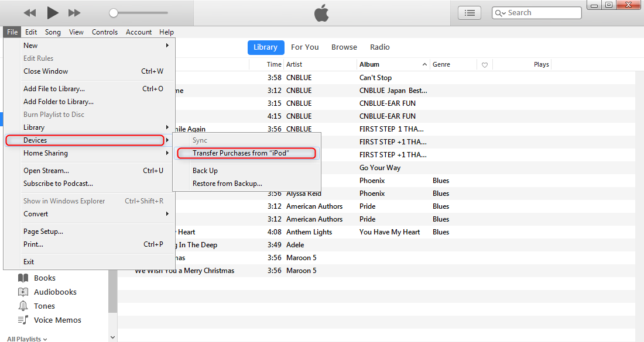Click the heart (Loved) column header

[485, 65]
